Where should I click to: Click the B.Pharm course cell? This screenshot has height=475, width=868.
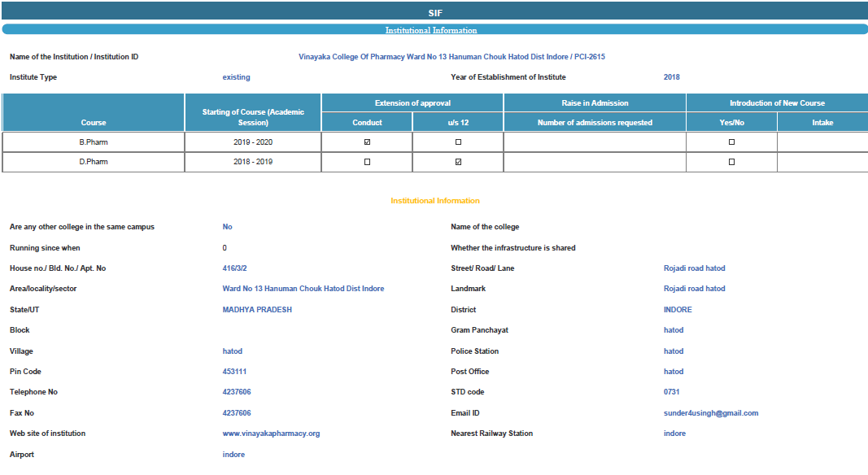[94, 142]
